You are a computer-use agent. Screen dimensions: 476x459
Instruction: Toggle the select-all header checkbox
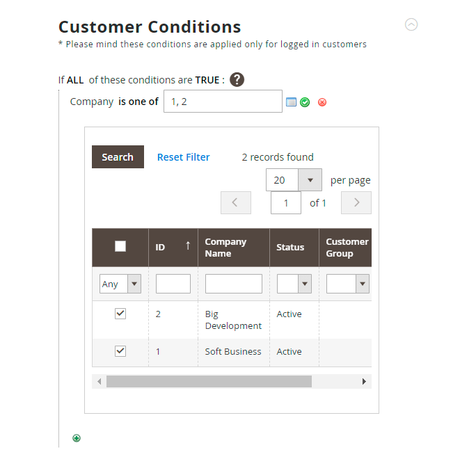tap(120, 246)
